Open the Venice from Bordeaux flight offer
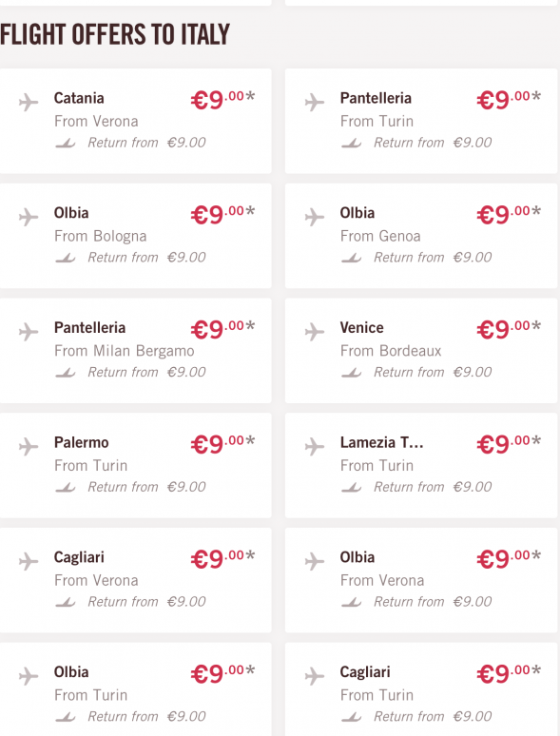 coord(421,351)
